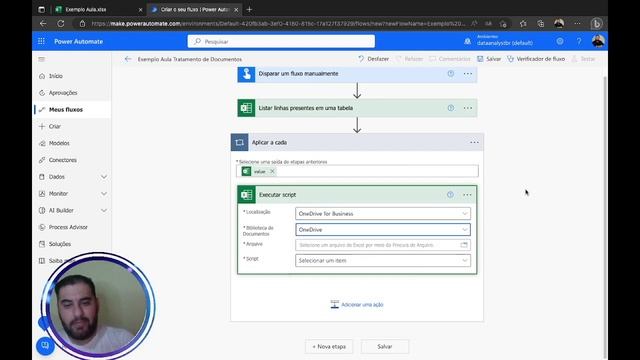The height and width of the screenshot is (360, 640).
Task: Click flow title Exemplo Aula Tratamento de Documentos
Action: [190, 59]
